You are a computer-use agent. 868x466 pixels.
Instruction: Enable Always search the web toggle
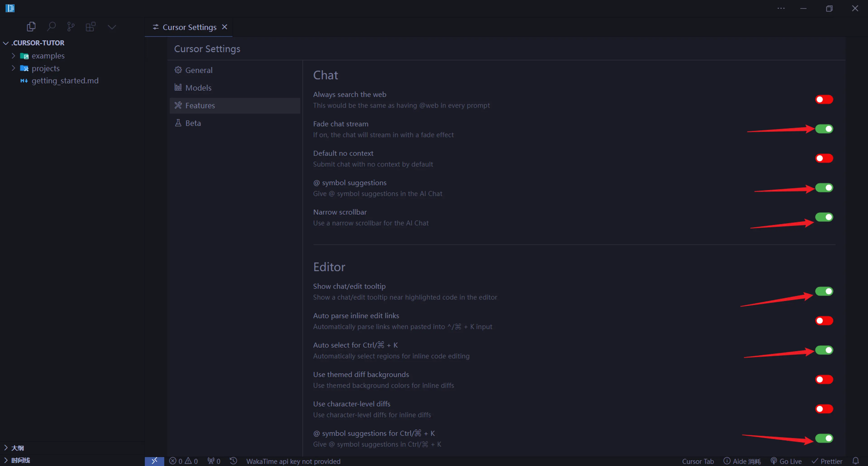824,100
